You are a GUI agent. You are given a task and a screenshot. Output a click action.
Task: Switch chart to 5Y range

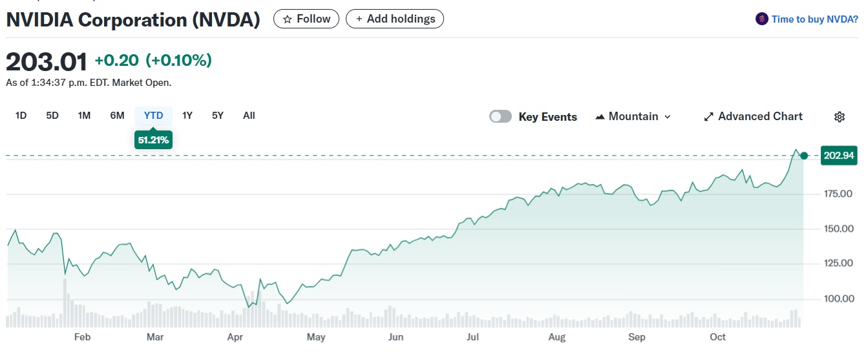[x=218, y=116]
